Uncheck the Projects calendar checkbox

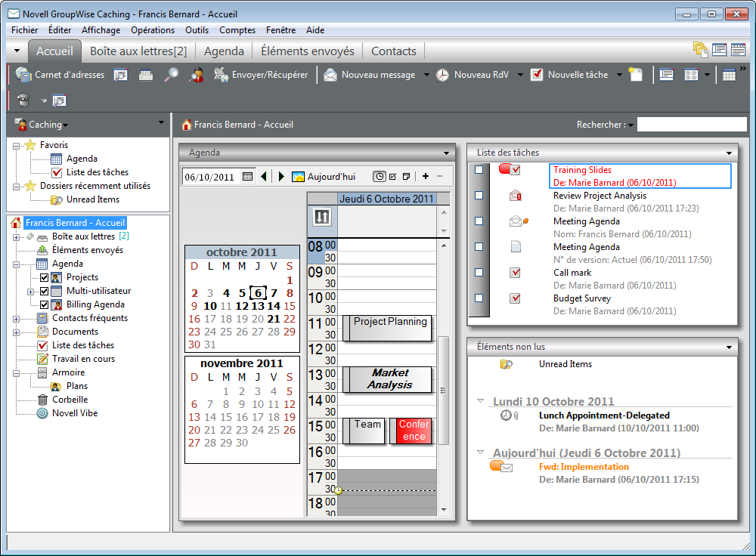point(44,277)
